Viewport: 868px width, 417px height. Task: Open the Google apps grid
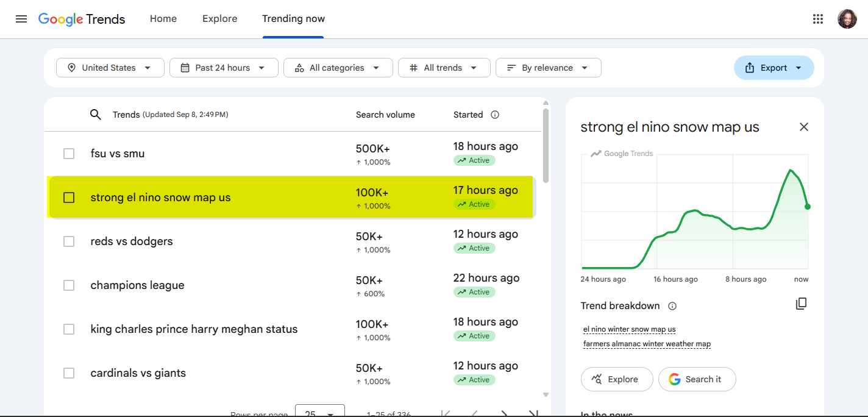tap(818, 19)
